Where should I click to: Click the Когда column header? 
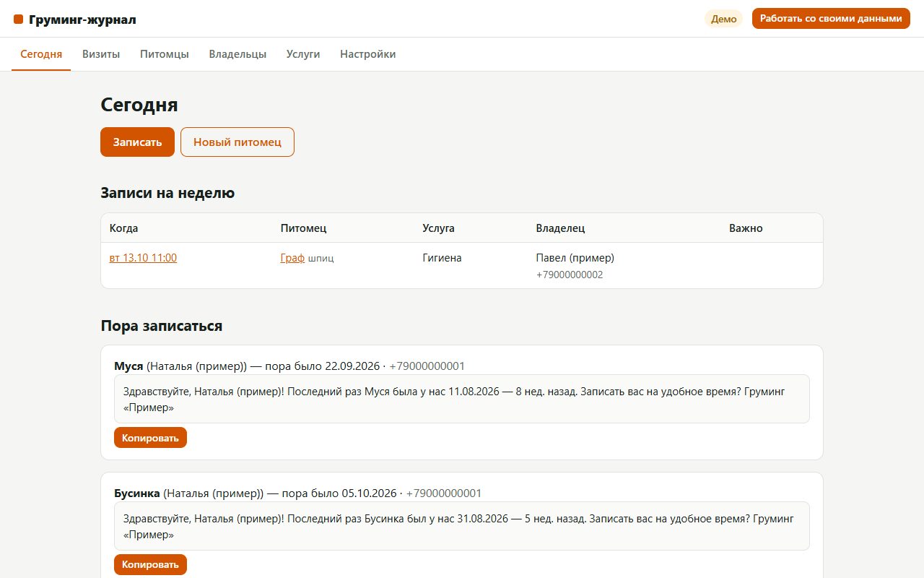[x=123, y=228]
